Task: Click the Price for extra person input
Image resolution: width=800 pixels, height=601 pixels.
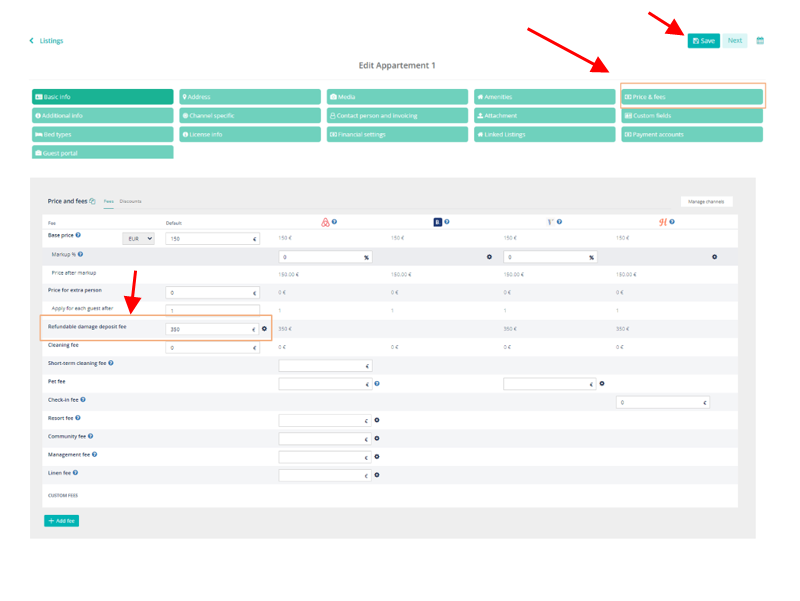Action: 213,293
